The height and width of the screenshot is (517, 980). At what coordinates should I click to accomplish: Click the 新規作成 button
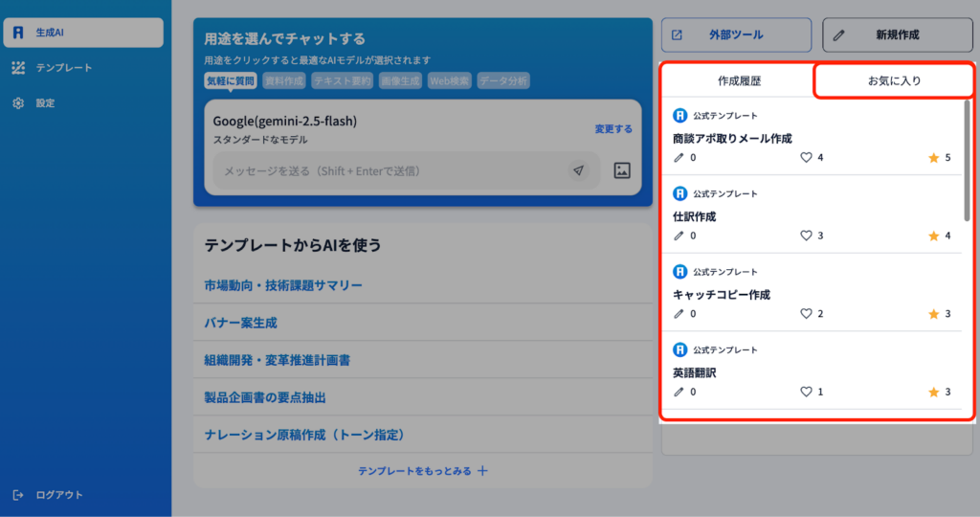897,35
